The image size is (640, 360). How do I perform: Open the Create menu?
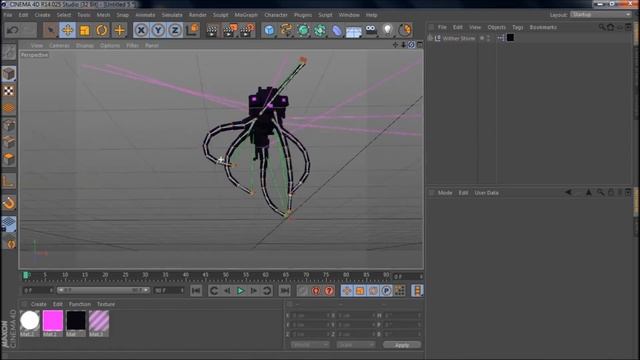(42, 15)
